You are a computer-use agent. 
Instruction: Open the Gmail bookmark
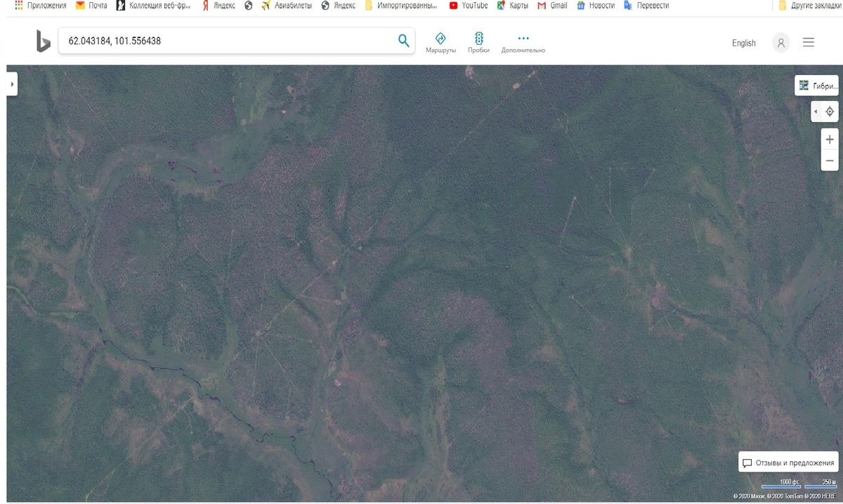(552, 6)
